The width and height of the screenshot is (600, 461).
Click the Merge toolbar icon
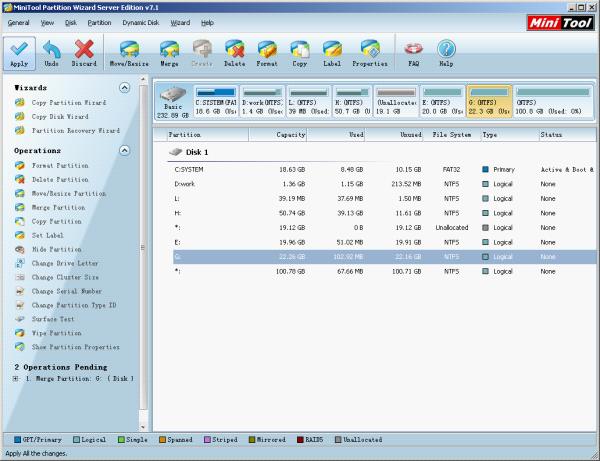(169, 53)
